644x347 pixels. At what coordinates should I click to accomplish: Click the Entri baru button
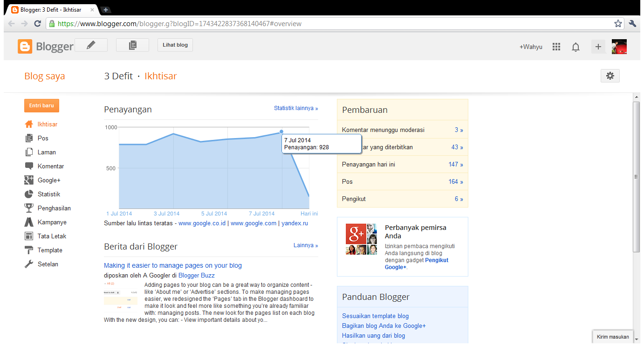tap(41, 105)
